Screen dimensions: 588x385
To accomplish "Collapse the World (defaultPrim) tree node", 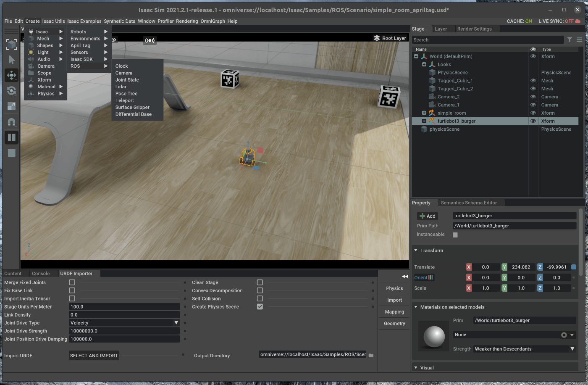I will 416,56.
